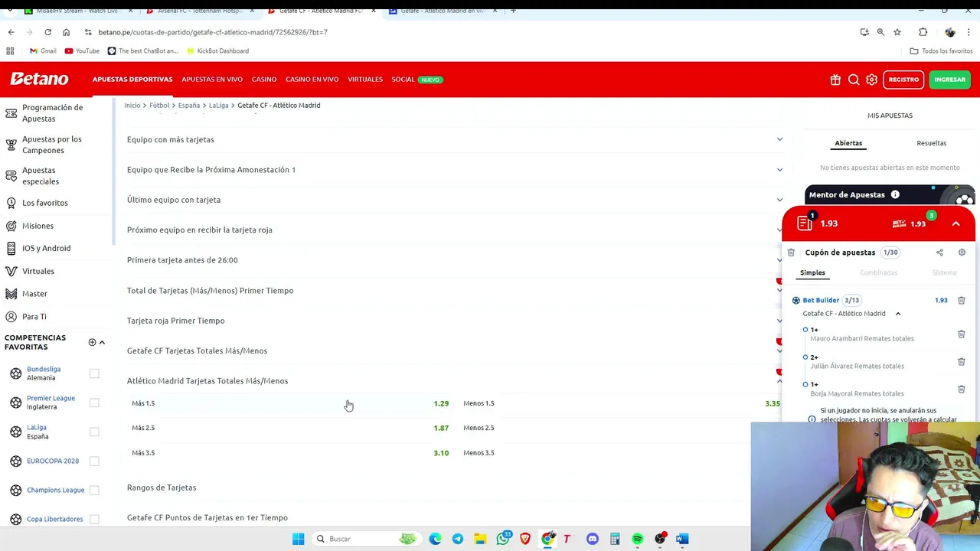Tick the Premier League checkbox
This screenshot has width=980, height=551.
pyautogui.click(x=94, y=403)
